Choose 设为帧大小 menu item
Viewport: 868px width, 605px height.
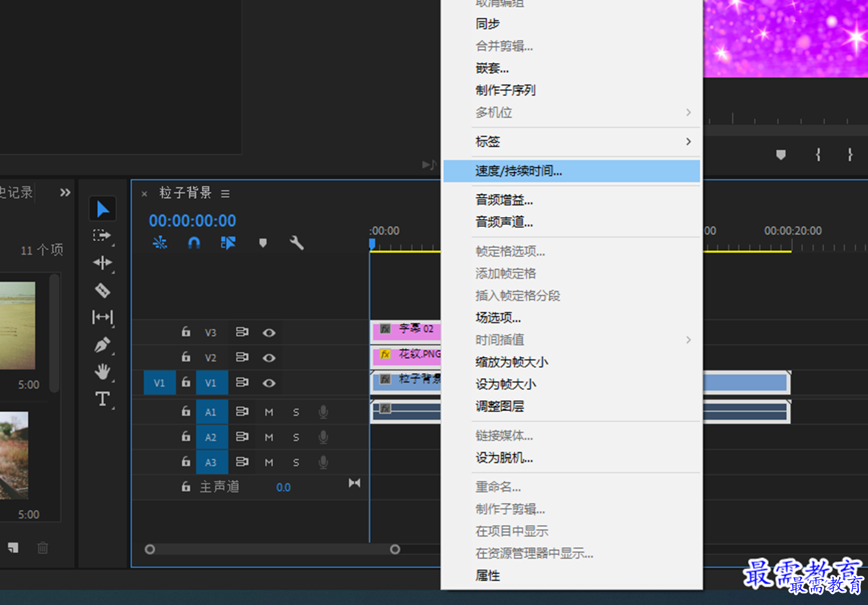(572, 384)
